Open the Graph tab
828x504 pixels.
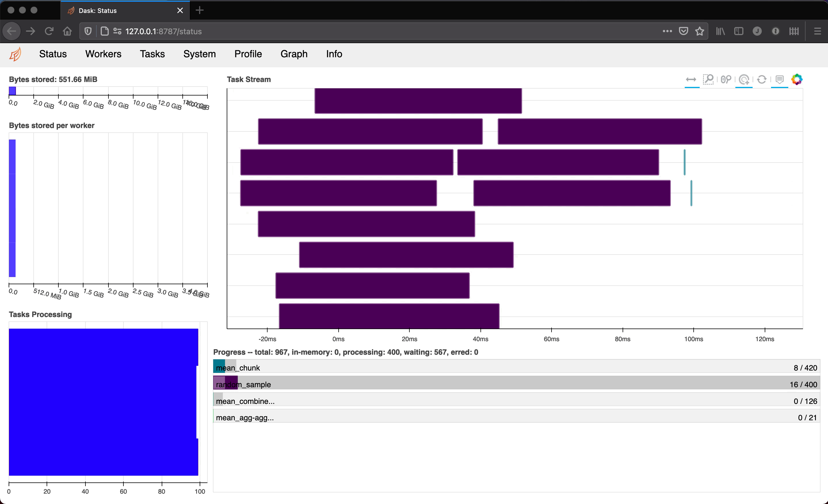click(x=294, y=54)
